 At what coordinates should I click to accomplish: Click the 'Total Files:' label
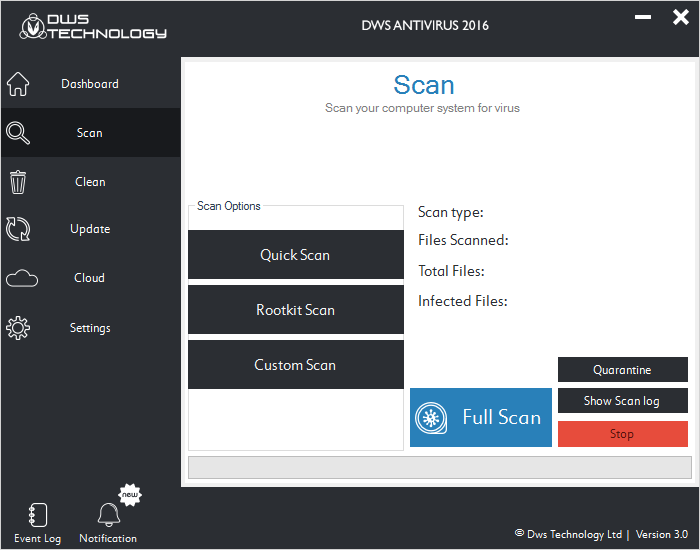(x=451, y=271)
